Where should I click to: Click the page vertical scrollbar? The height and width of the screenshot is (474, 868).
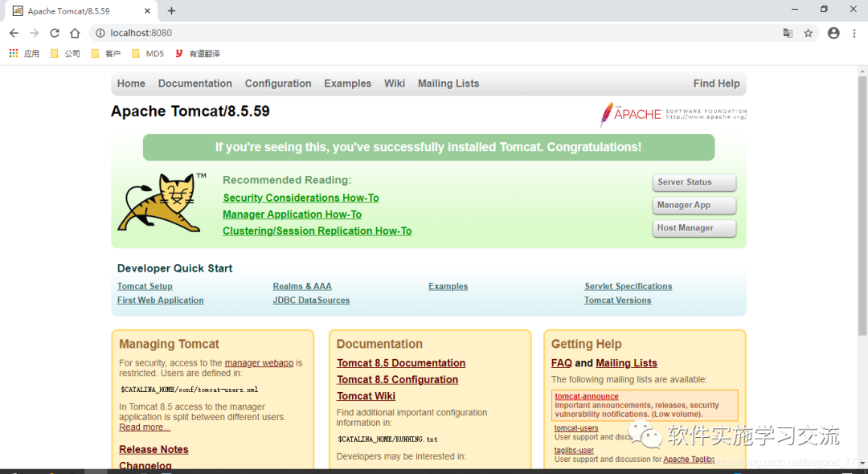coord(862,206)
